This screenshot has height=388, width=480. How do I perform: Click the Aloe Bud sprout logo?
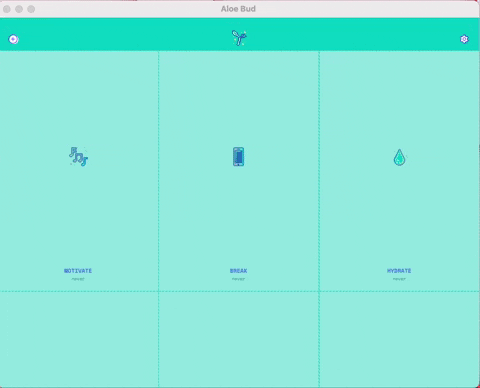(239, 38)
